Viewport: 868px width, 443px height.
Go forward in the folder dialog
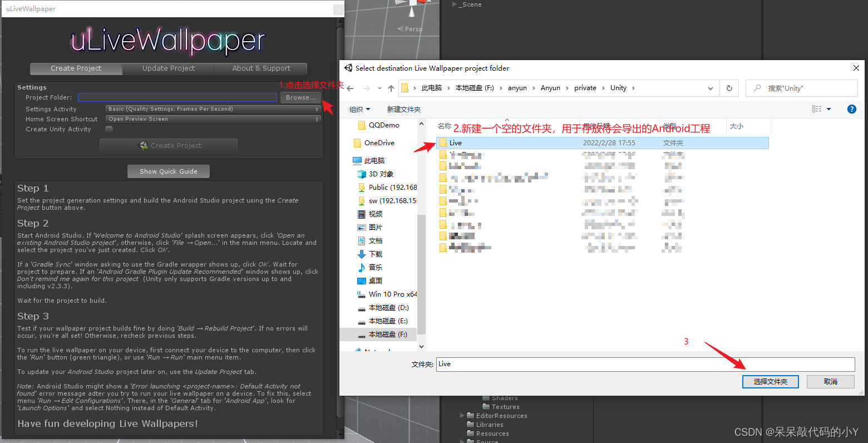366,88
